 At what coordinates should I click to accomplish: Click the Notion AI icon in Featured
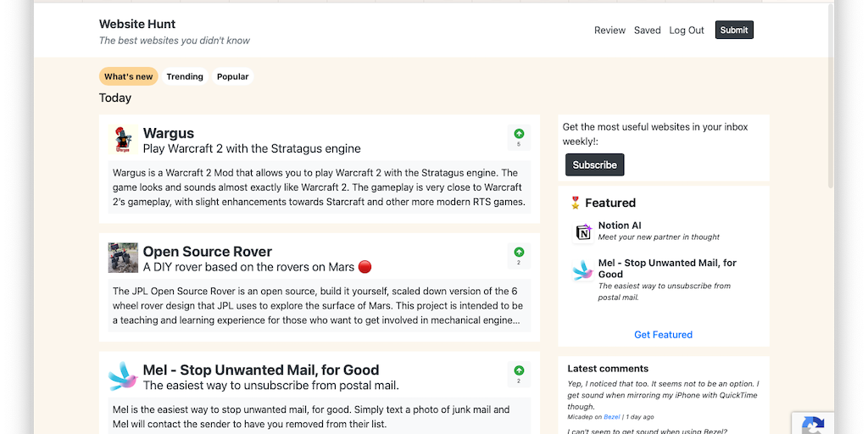point(583,232)
